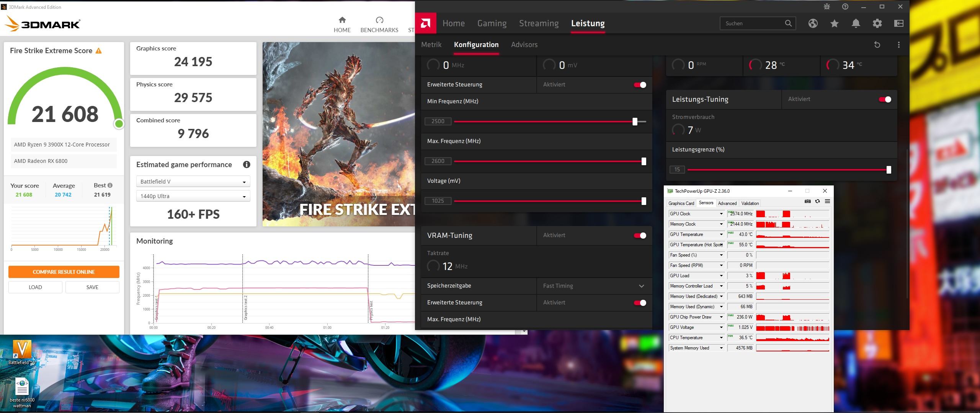Viewport: 980px width, 413px height.
Task: Open GPU Temperature sensor dropdown
Action: point(721,234)
